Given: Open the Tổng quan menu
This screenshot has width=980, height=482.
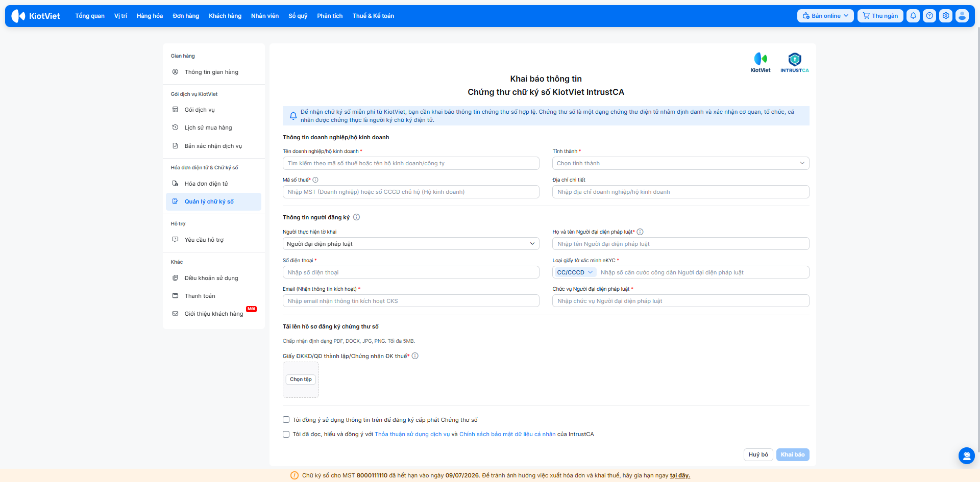Looking at the screenshot, I should click(x=90, y=16).
